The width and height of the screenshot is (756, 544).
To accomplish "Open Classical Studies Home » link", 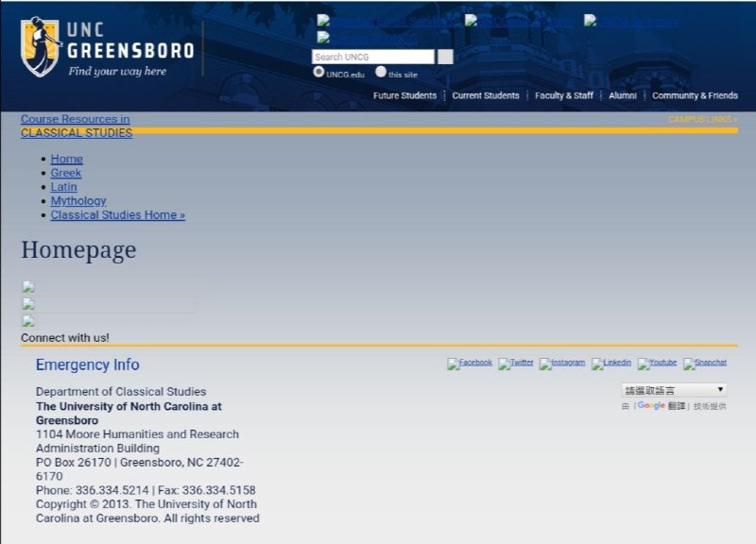I will (x=117, y=215).
